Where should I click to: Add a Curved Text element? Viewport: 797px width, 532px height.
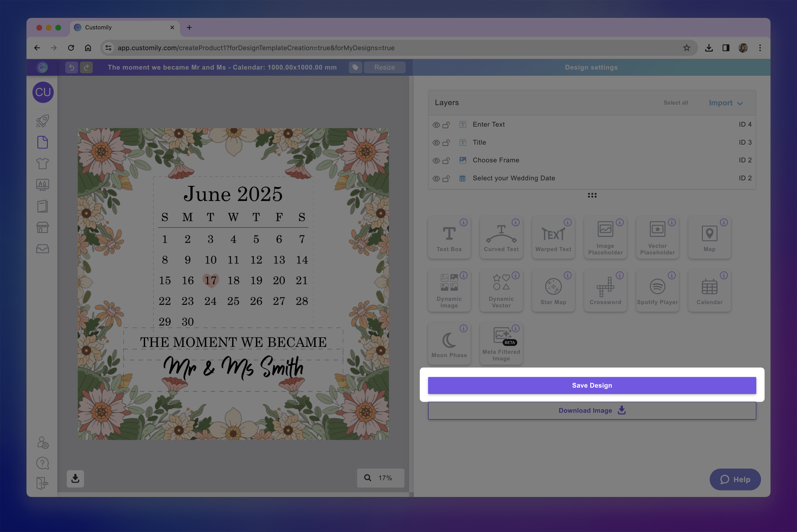501,238
